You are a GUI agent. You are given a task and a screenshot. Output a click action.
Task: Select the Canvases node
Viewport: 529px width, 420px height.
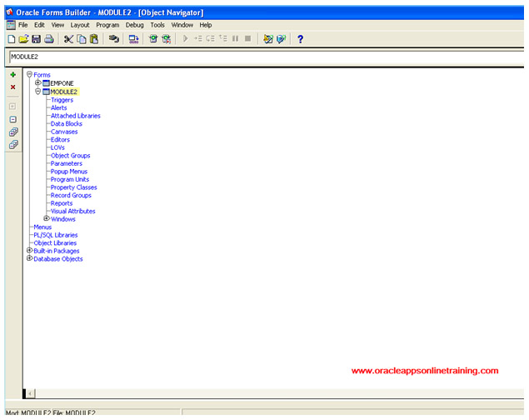click(x=64, y=132)
